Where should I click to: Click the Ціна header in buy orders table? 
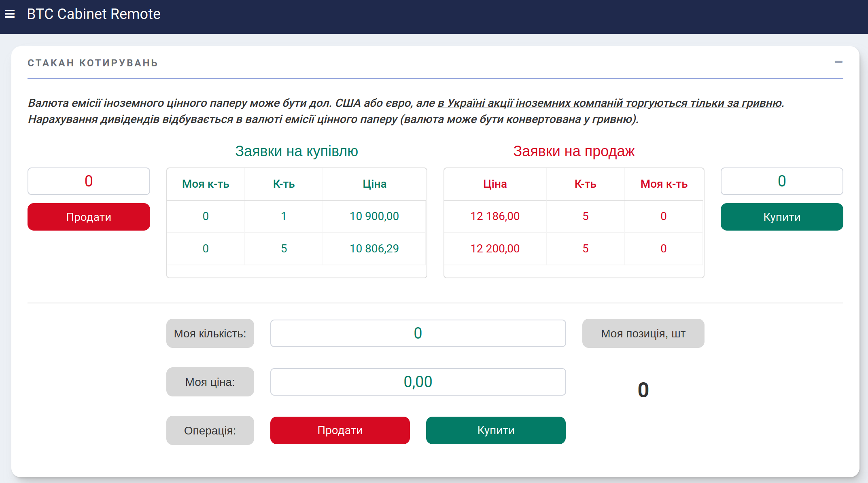point(374,184)
